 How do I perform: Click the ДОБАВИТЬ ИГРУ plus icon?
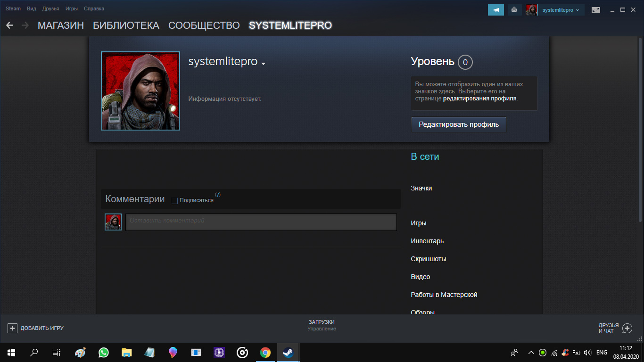(13, 328)
